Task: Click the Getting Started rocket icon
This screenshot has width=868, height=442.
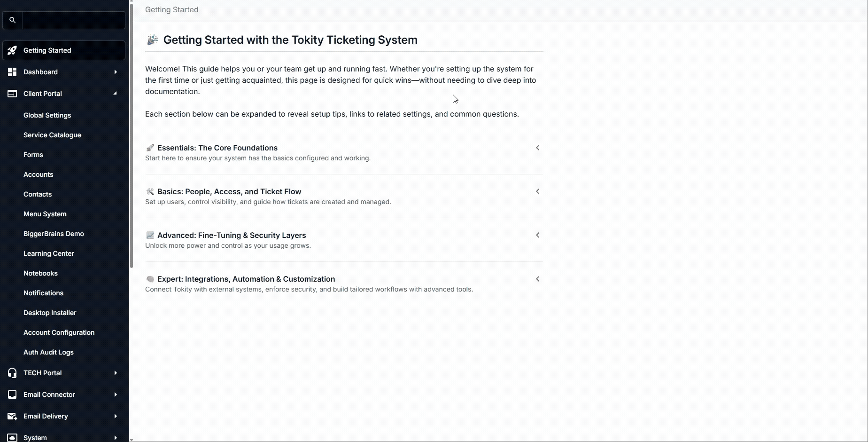Action: click(x=12, y=50)
